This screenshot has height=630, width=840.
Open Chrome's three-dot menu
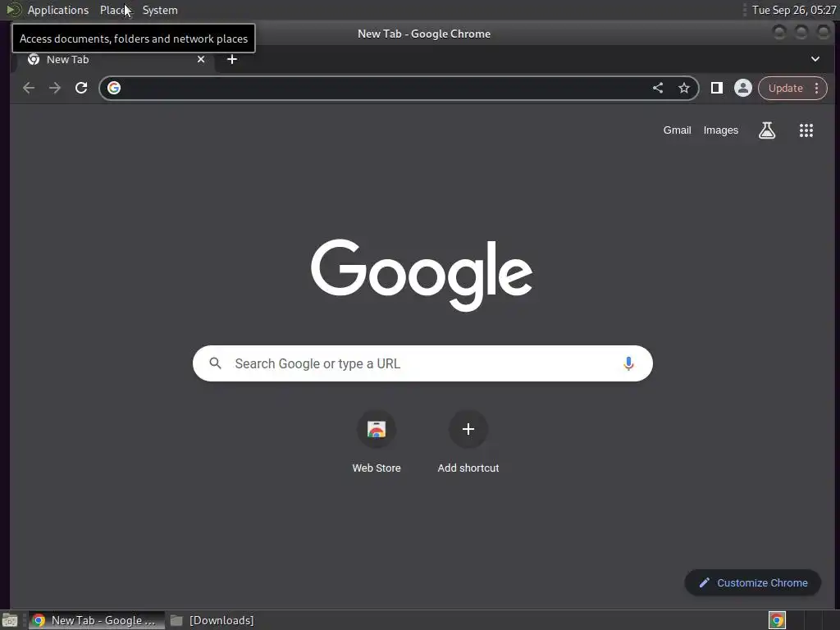[816, 88]
